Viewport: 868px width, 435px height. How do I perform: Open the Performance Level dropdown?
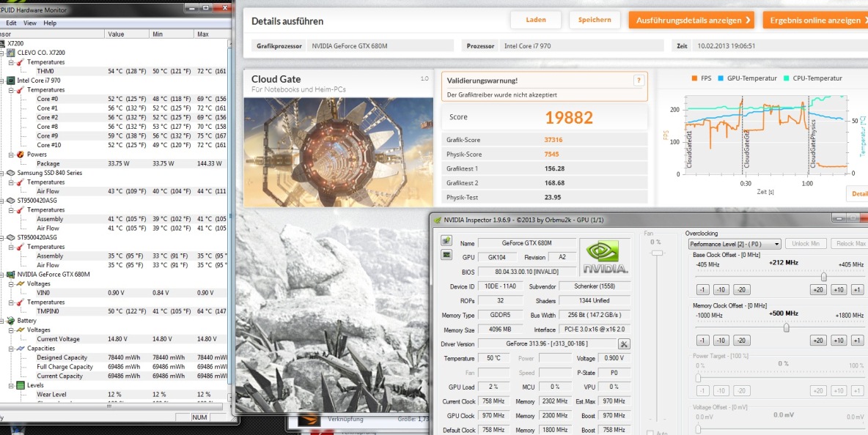735,244
